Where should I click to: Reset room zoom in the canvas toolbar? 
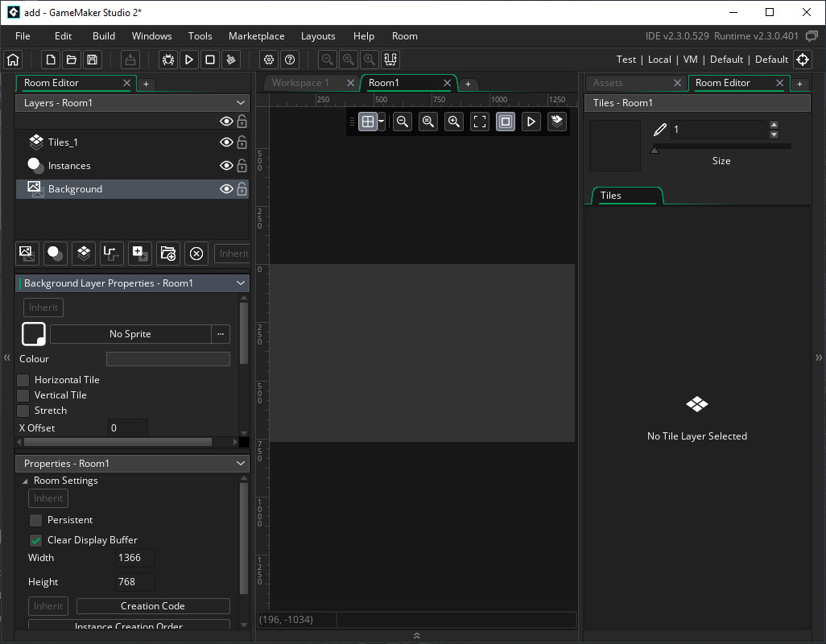pos(428,122)
